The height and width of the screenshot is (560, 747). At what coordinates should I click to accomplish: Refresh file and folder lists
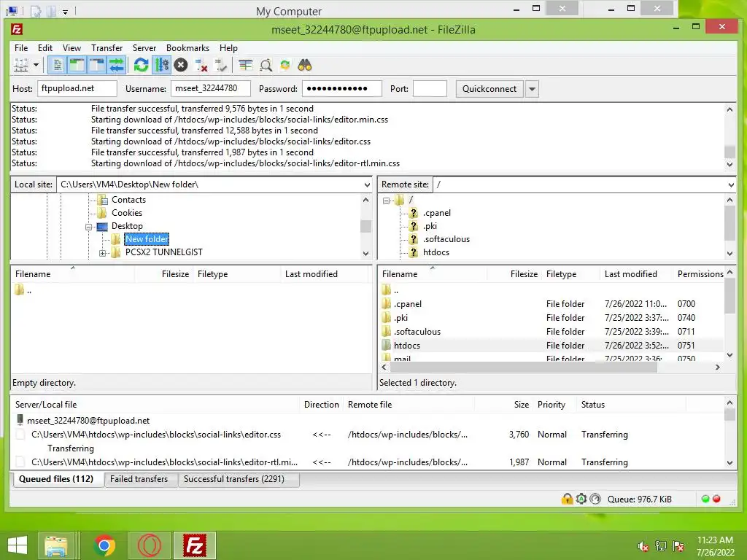141,65
